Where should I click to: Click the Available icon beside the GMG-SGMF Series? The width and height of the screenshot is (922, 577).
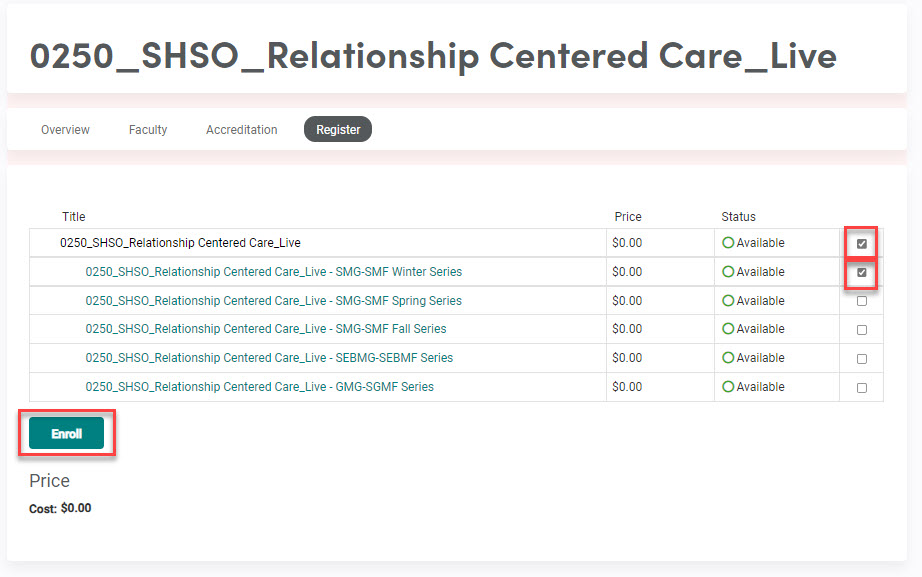729,386
